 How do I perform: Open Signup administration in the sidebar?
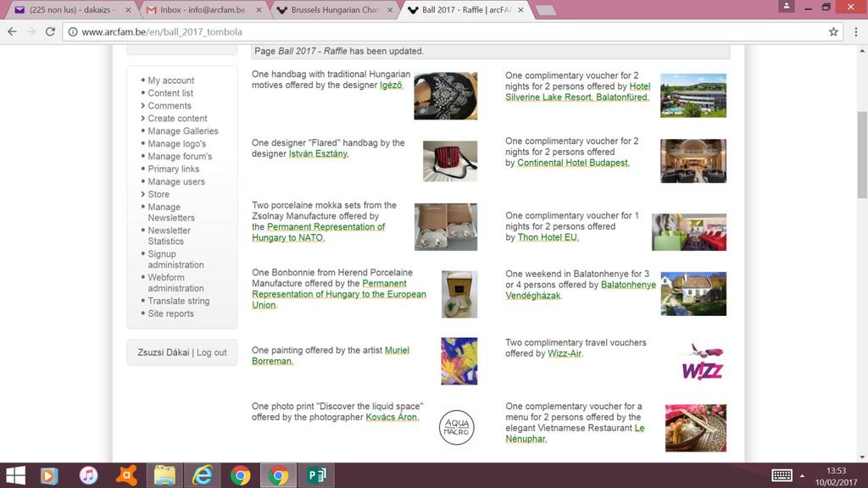(x=175, y=259)
